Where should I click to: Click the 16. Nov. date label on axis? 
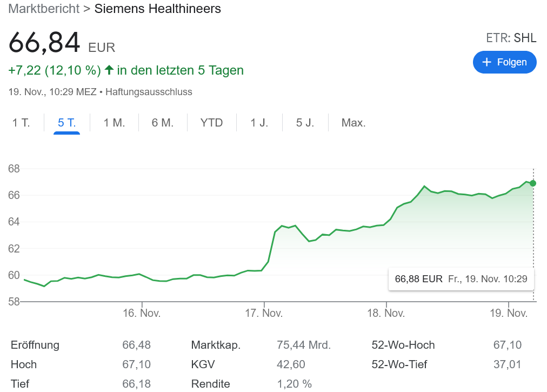pyautogui.click(x=142, y=313)
